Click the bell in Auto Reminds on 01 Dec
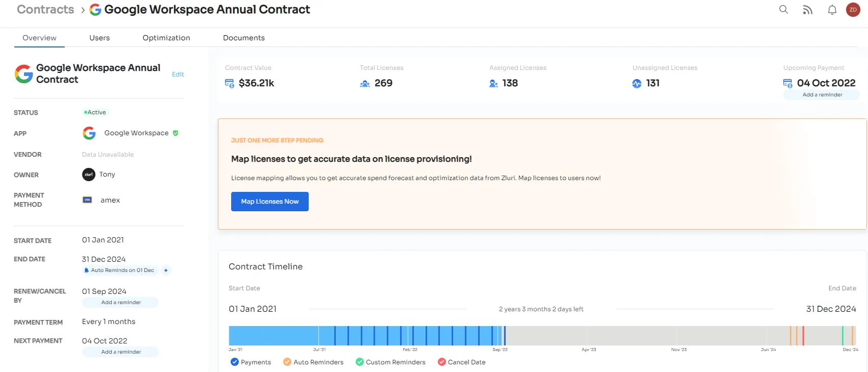 click(x=87, y=270)
